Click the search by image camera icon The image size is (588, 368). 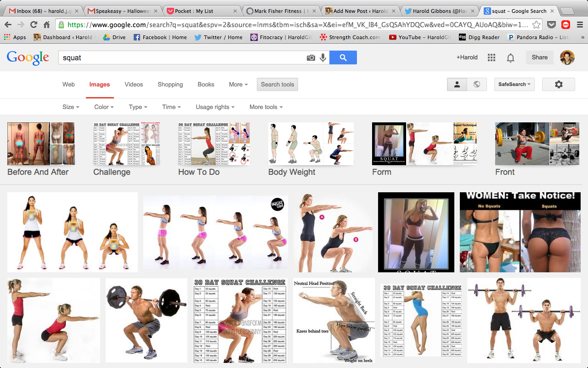point(311,57)
